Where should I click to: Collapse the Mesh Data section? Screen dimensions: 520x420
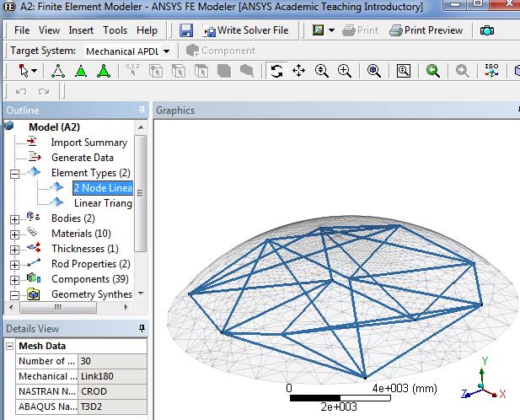(9, 347)
